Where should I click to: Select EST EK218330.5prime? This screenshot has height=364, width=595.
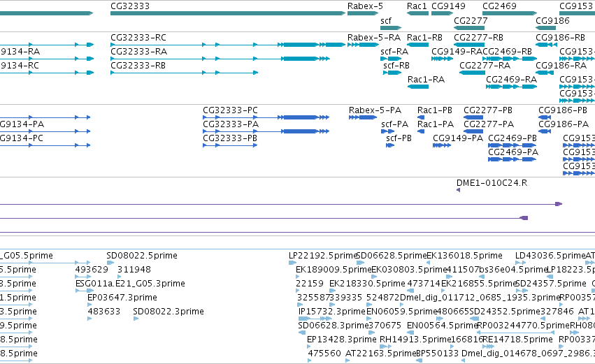(367, 284)
